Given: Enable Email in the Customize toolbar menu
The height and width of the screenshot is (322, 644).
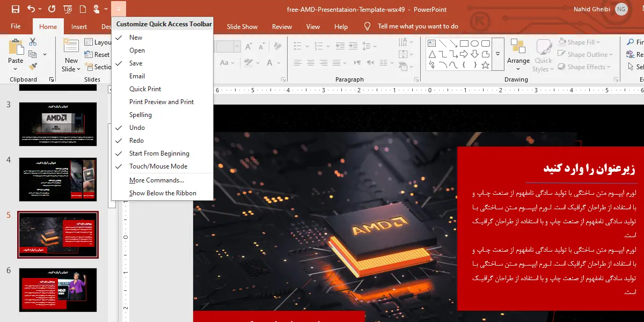Looking at the screenshot, I should (x=162, y=76).
